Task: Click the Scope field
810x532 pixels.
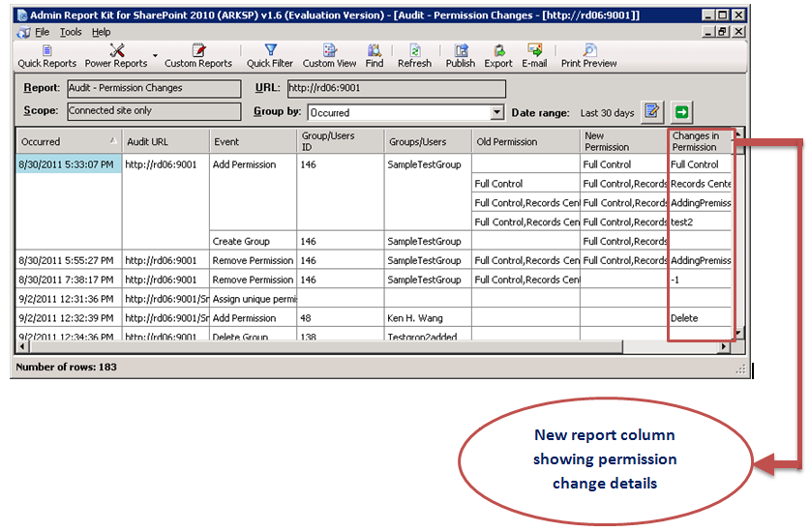Action: pyautogui.click(x=154, y=111)
